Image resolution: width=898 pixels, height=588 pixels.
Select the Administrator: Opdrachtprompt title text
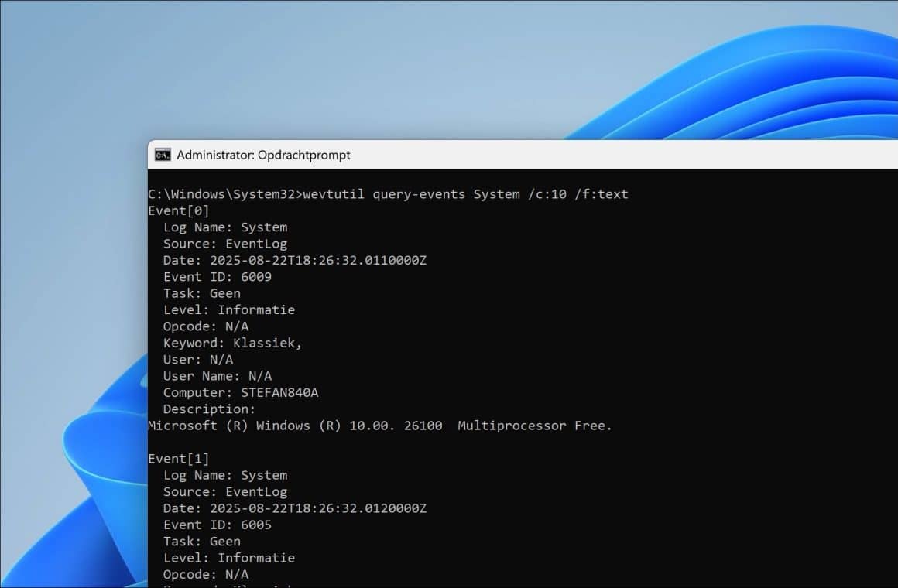click(x=262, y=155)
